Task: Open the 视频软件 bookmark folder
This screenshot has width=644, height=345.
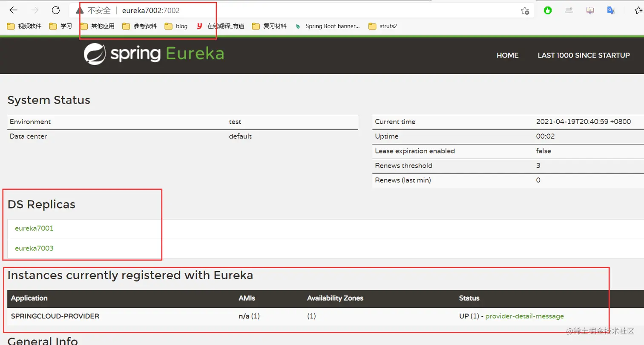Action: pyautogui.click(x=24, y=26)
